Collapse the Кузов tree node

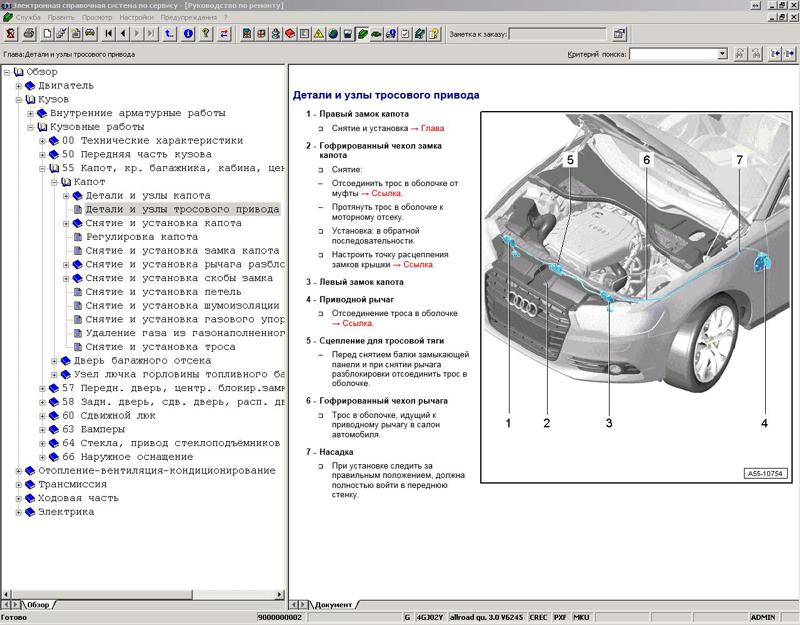[x=18, y=99]
